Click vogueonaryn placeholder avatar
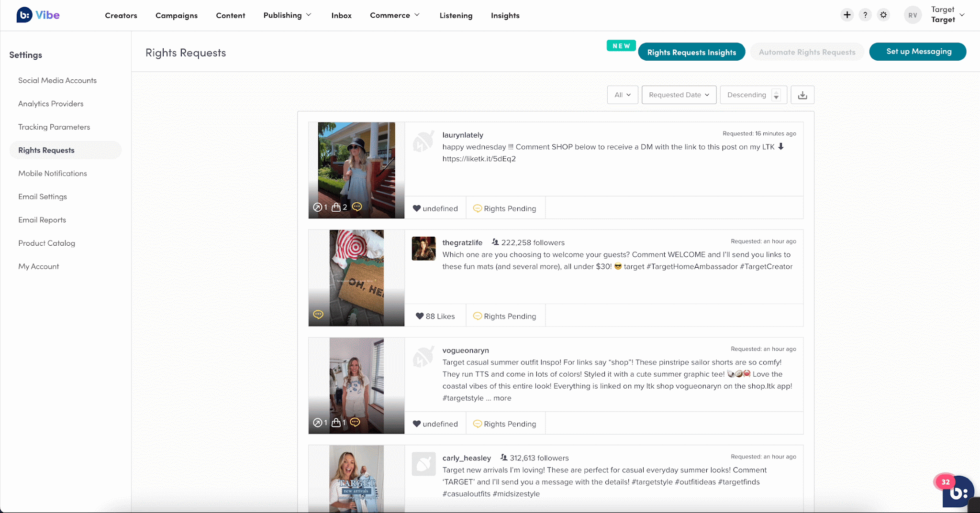Image resolution: width=980 pixels, height=513 pixels. click(423, 356)
